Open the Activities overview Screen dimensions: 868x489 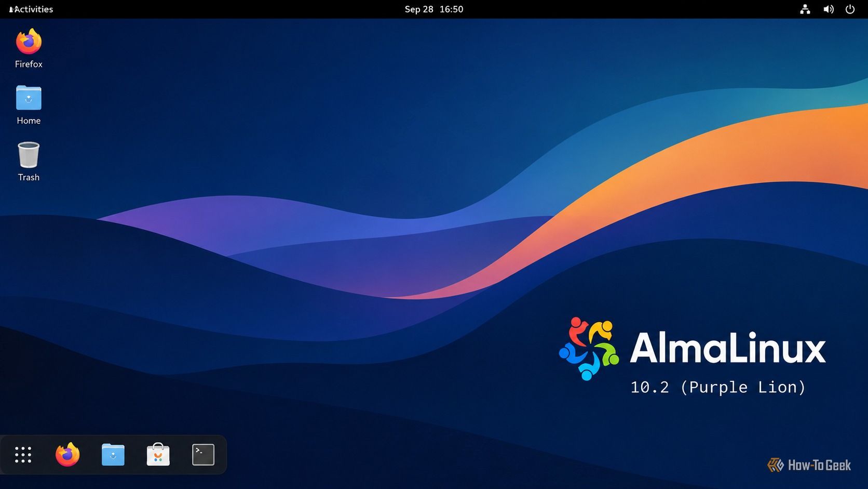pyautogui.click(x=31, y=9)
